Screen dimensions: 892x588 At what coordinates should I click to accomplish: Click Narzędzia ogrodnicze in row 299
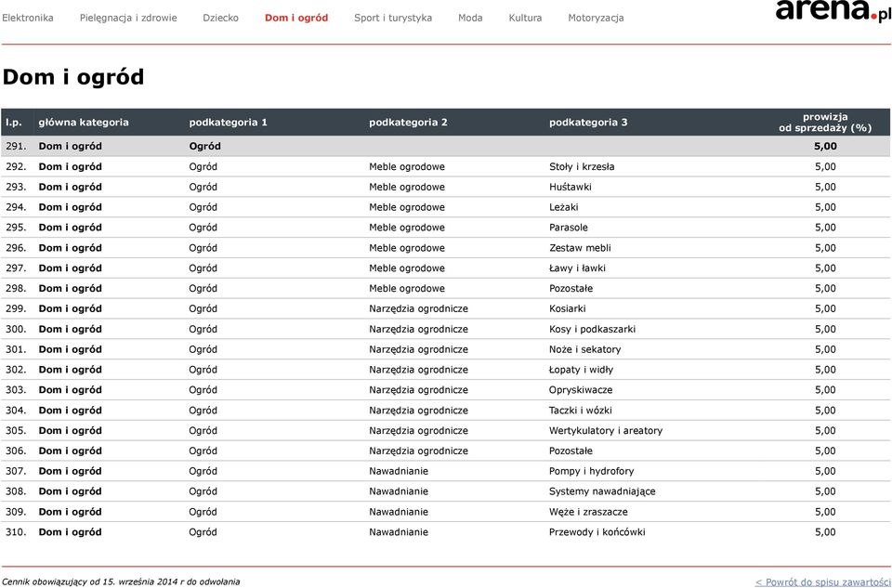pos(418,308)
